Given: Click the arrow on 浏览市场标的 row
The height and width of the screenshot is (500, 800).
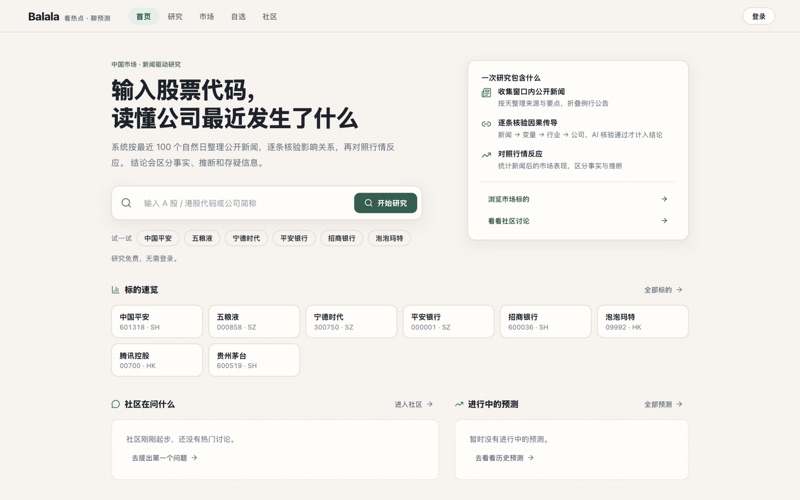Looking at the screenshot, I should click(x=664, y=199).
